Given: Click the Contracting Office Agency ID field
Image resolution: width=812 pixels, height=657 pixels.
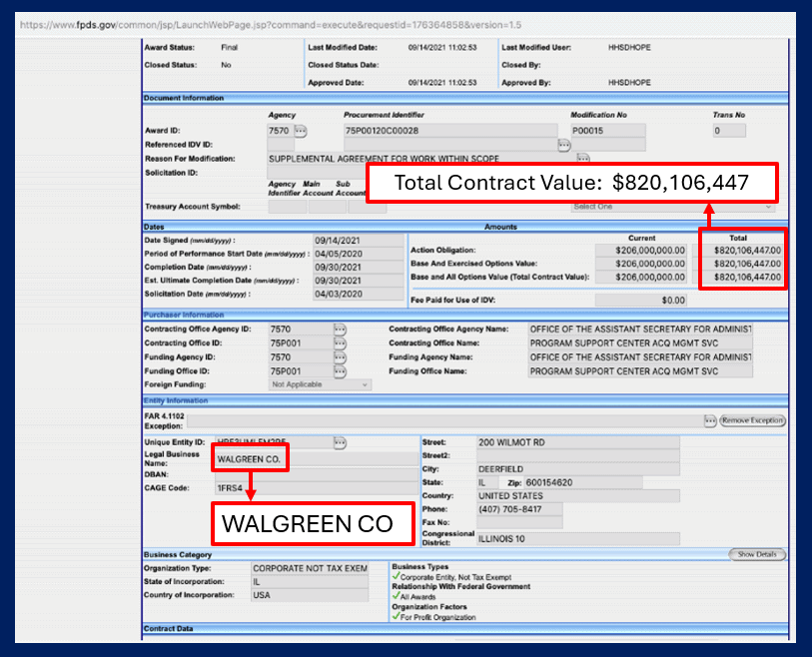Looking at the screenshot, I should (x=301, y=329).
